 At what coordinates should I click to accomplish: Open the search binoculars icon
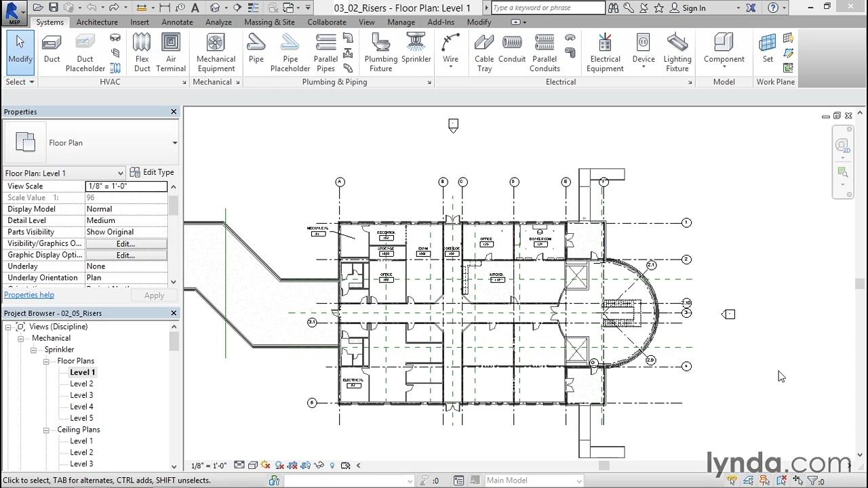pyautogui.click(x=613, y=8)
